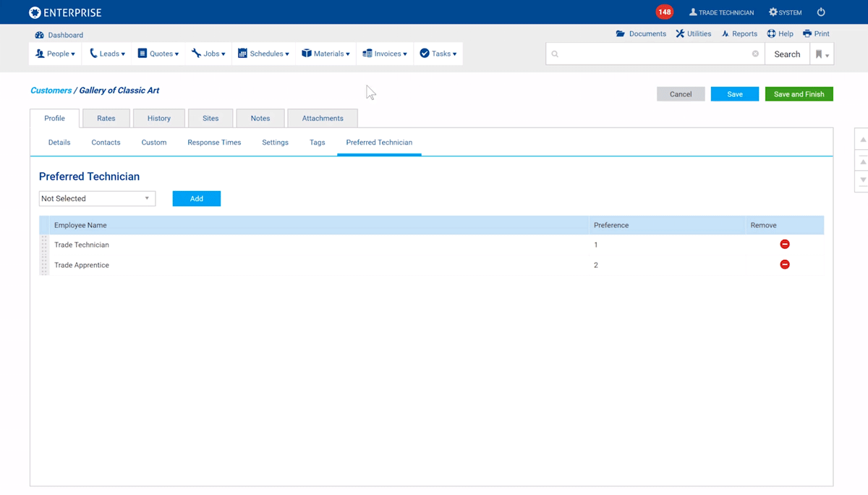Open the Tags sub-tab
The image size is (868, 495).
[x=318, y=143]
